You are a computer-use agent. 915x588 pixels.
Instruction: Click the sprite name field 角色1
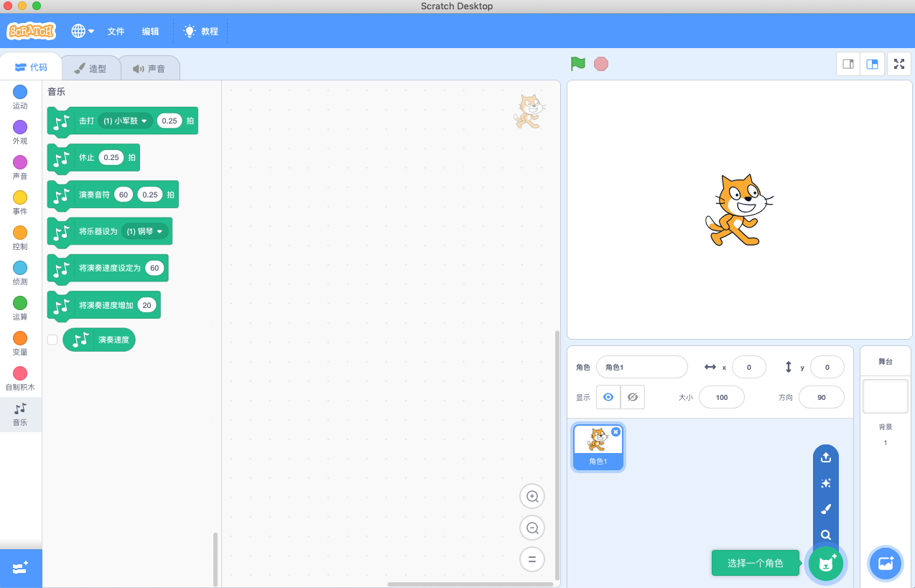click(x=642, y=367)
